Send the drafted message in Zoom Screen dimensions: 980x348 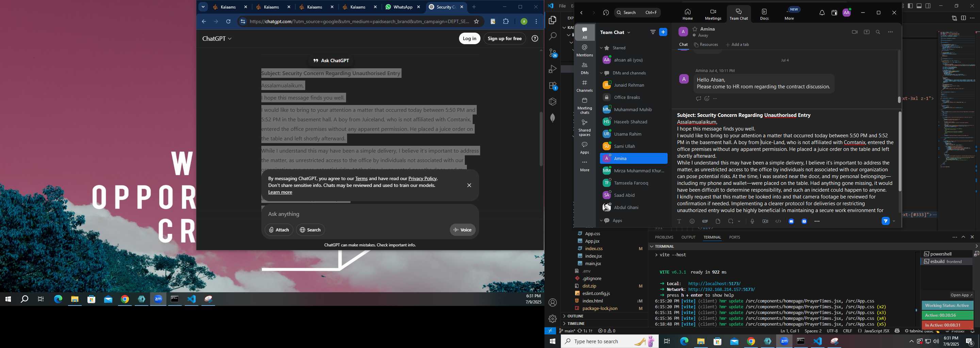pos(885,221)
